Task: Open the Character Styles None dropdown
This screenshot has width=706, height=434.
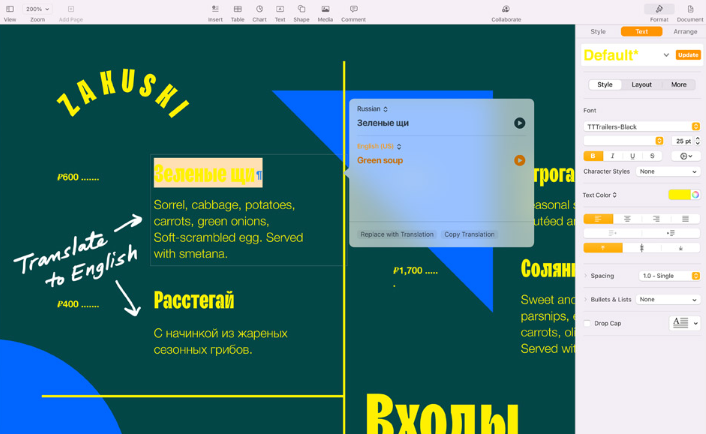Action: 668,172
